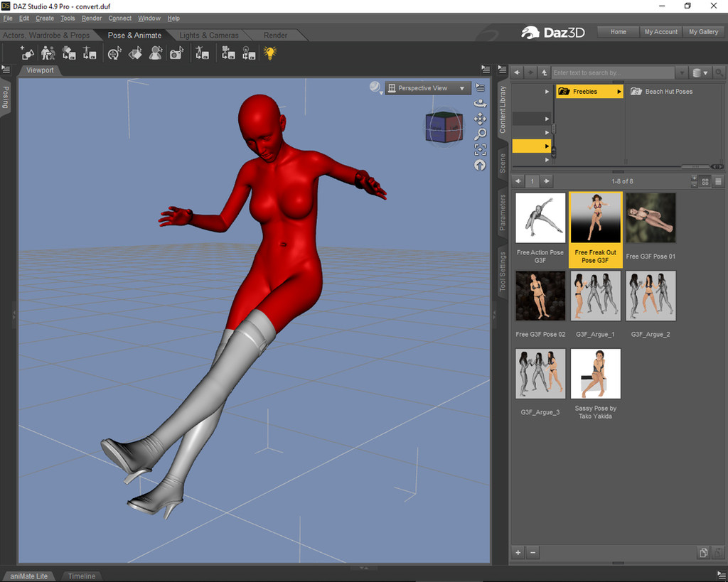The image size is (728, 582).
Task: Select the person silhouette with cursor tool
Action: tap(156, 53)
